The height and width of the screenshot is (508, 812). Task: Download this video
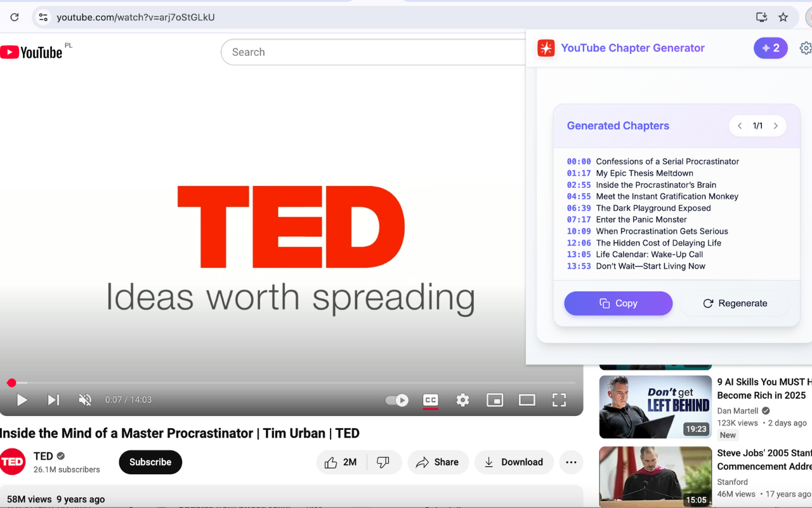tap(514, 462)
